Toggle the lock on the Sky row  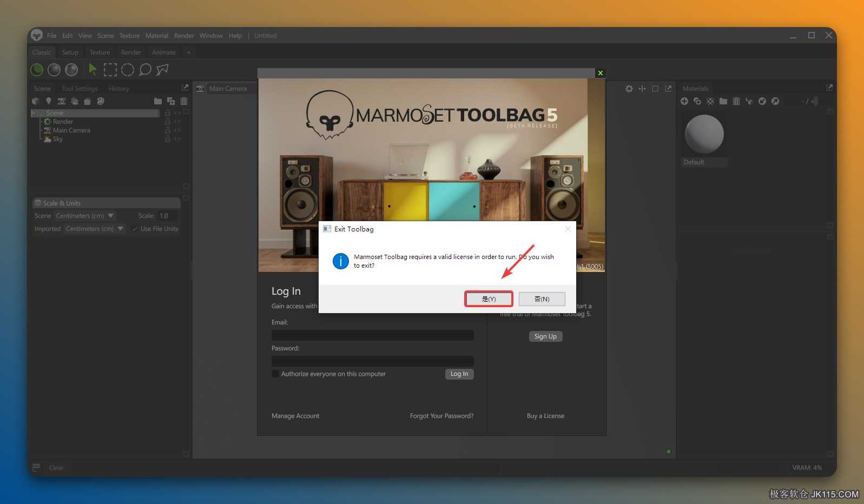pos(167,139)
